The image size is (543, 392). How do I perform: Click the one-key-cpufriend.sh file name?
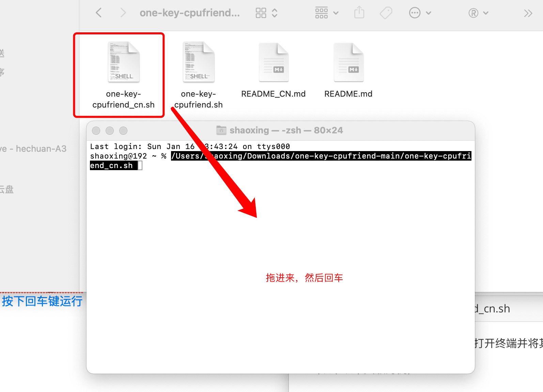click(199, 99)
